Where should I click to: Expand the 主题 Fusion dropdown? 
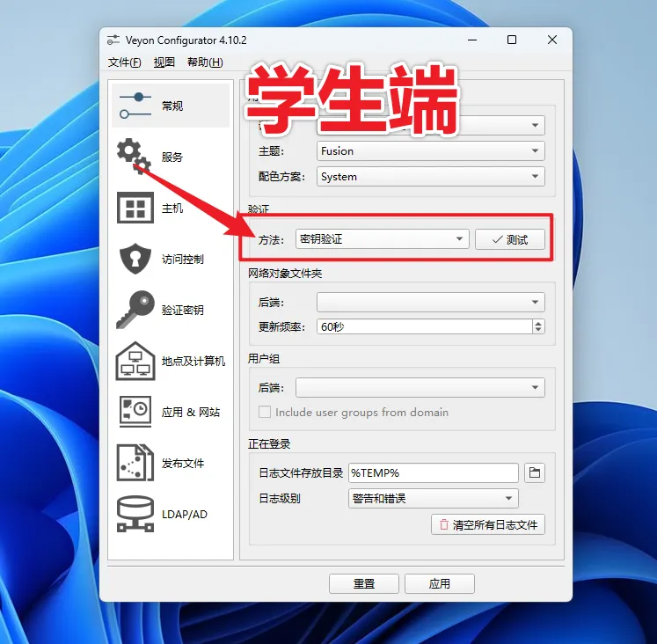click(431, 150)
